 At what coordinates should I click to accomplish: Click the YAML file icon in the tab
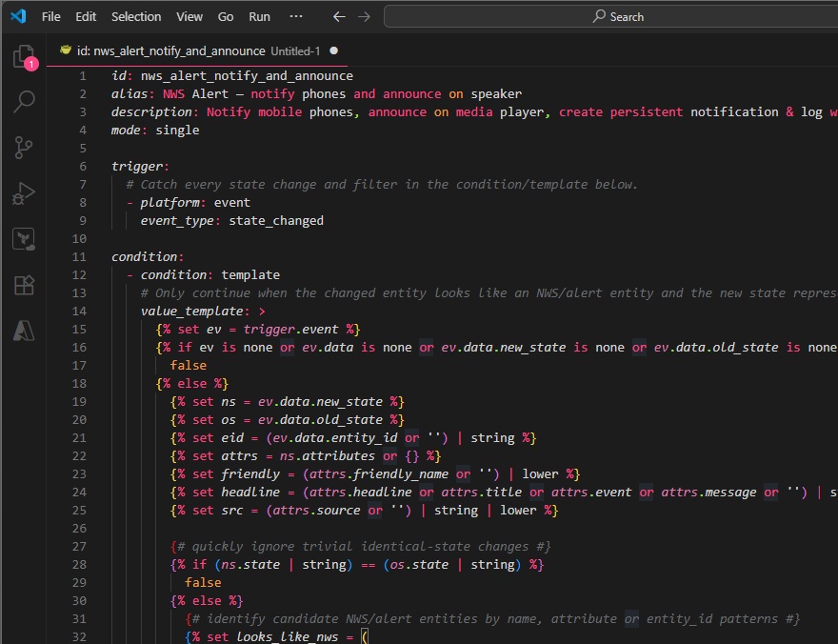pyautogui.click(x=66, y=50)
